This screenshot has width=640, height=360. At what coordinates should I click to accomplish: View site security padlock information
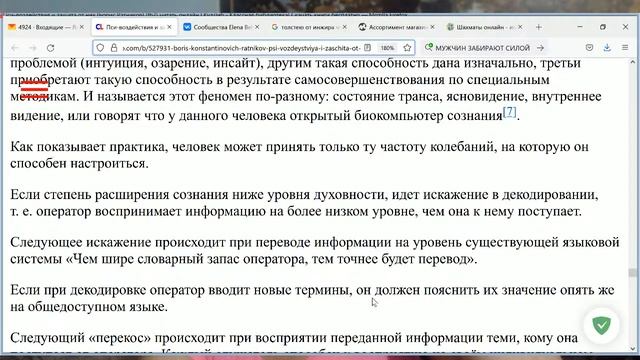[113, 48]
